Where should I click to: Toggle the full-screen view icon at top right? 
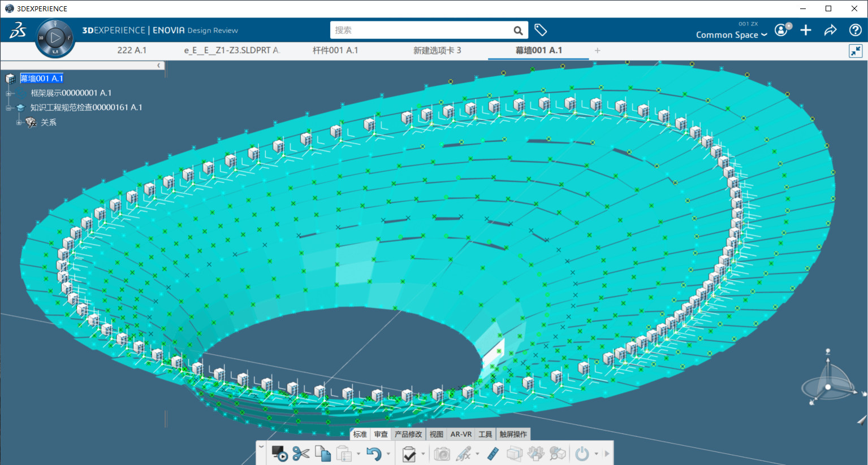click(x=856, y=51)
